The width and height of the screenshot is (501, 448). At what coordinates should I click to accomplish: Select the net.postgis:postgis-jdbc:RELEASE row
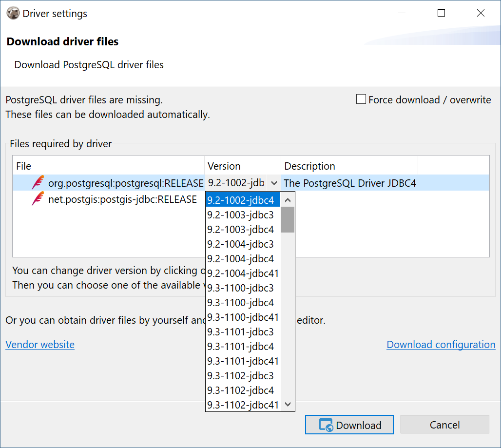[x=122, y=198]
